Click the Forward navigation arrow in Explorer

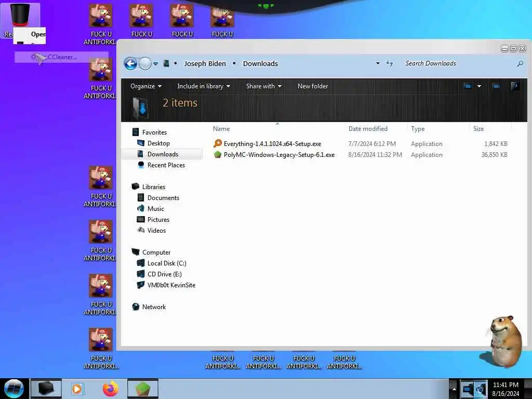tap(145, 63)
